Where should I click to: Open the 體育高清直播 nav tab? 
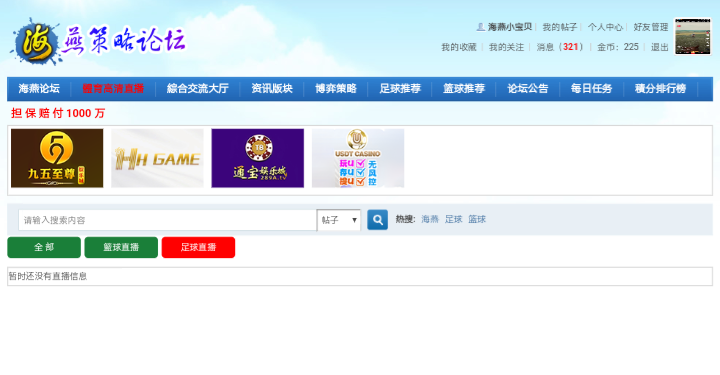(113, 89)
